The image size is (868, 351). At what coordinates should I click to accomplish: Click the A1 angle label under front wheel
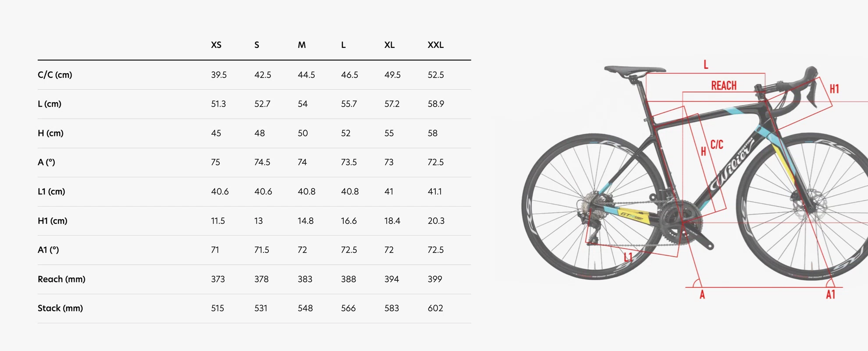click(831, 295)
